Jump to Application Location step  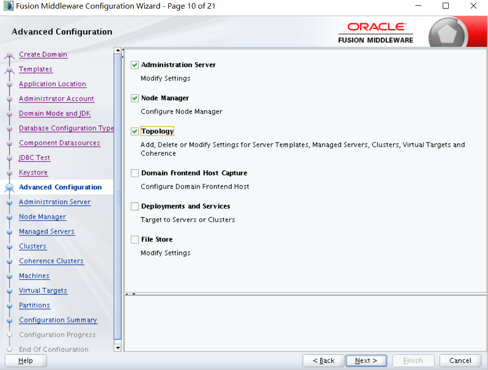tap(52, 84)
